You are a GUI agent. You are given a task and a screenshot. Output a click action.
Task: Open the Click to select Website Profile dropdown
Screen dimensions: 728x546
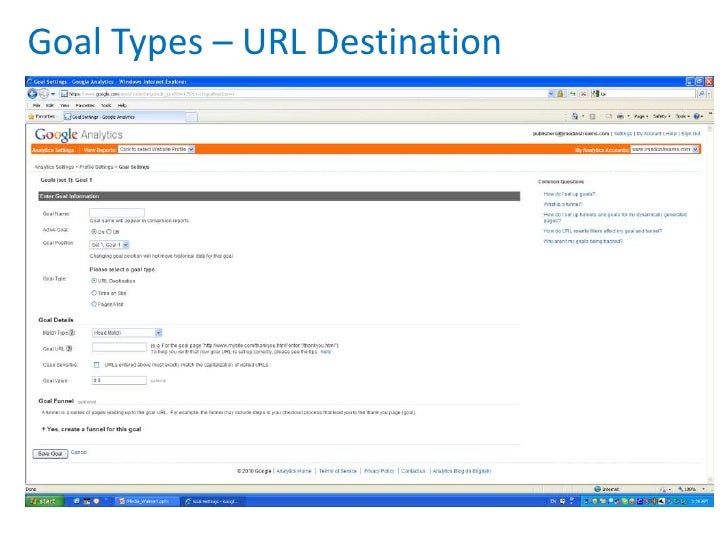[x=156, y=150]
